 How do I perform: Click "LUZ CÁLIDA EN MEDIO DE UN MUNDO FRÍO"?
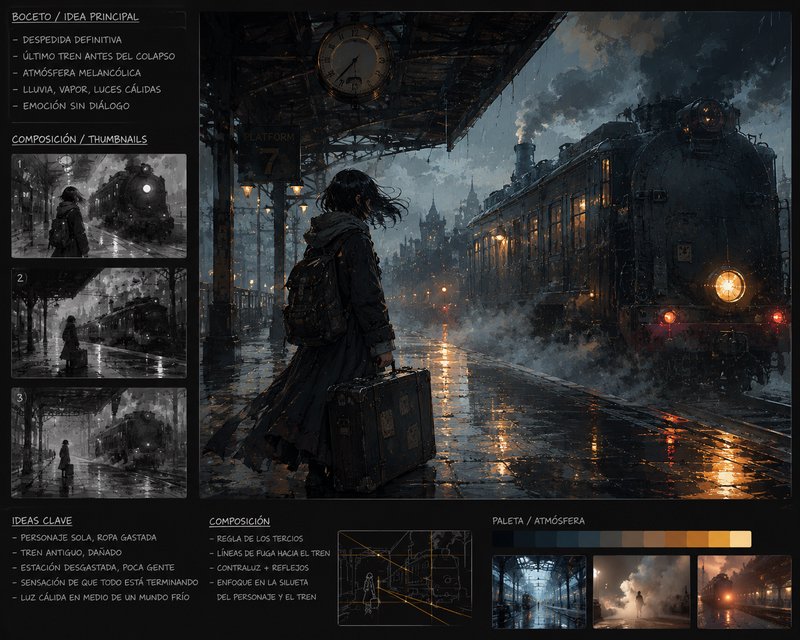click(105, 597)
